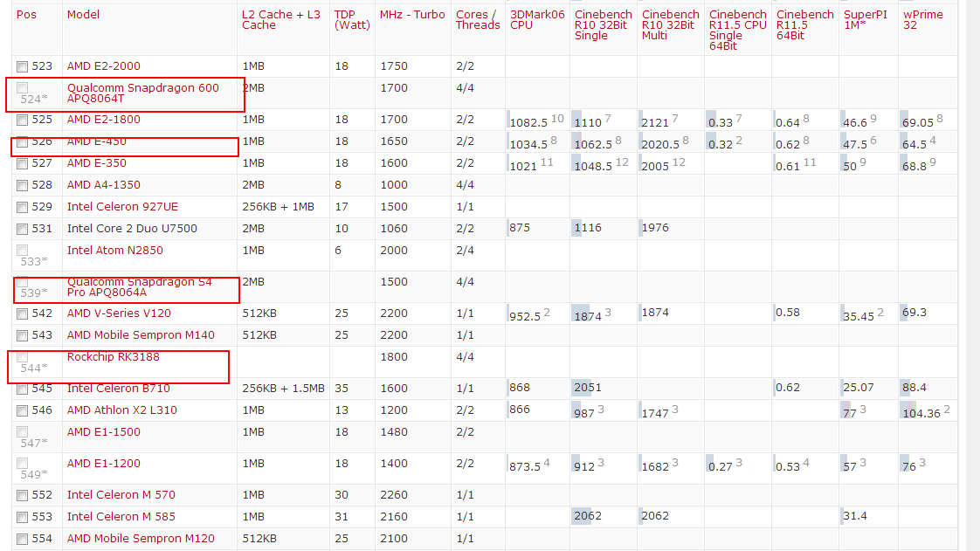Tick the checkbox for row 525 AMD E2-1800
Screen dimensions: 980x551
click(23, 120)
